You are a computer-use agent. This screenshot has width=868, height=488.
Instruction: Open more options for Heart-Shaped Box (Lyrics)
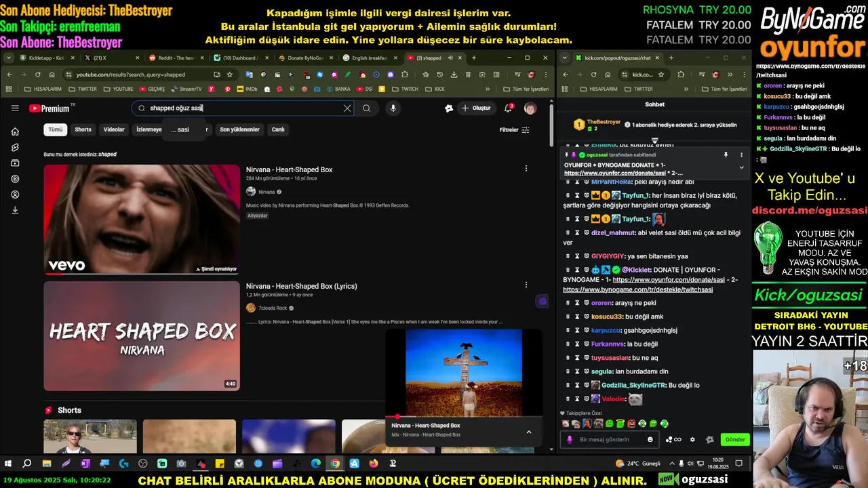526,285
